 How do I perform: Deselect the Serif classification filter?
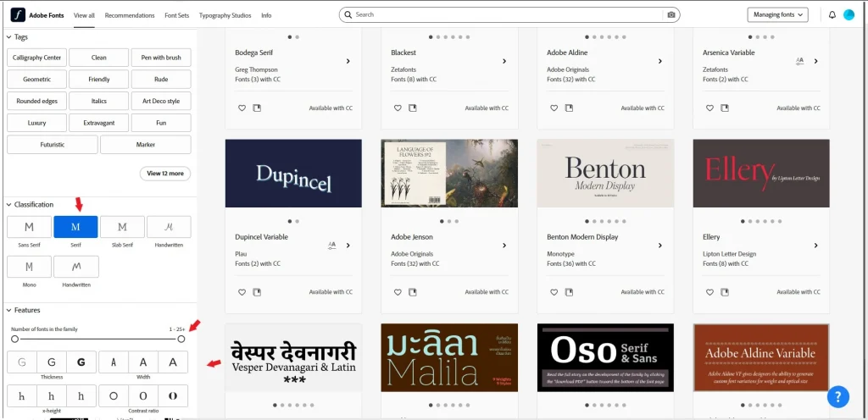(x=75, y=227)
